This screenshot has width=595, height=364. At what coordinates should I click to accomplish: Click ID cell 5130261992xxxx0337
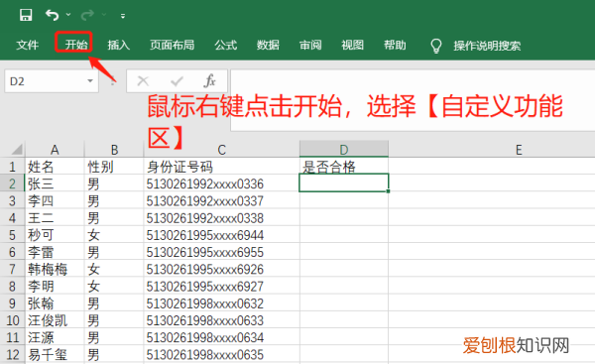[x=221, y=200]
